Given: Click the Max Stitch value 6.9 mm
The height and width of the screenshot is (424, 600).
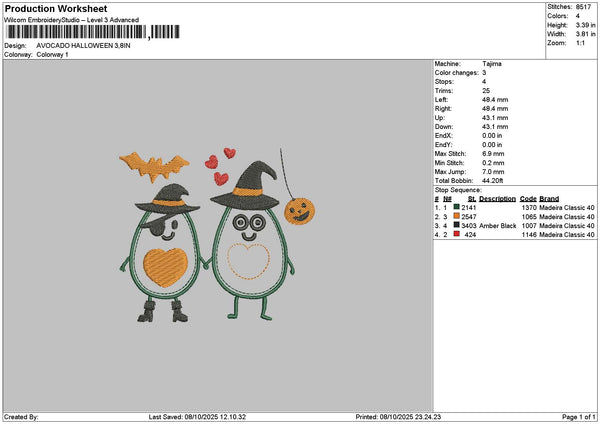Looking at the screenshot, I should tap(493, 153).
